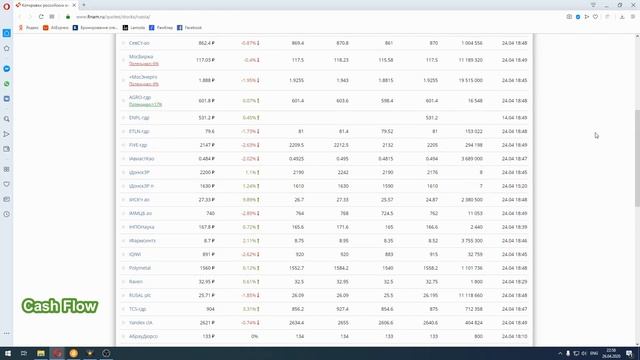Open the Яндекс bookmark
The width and height of the screenshot is (640, 360).
[29, 28]
